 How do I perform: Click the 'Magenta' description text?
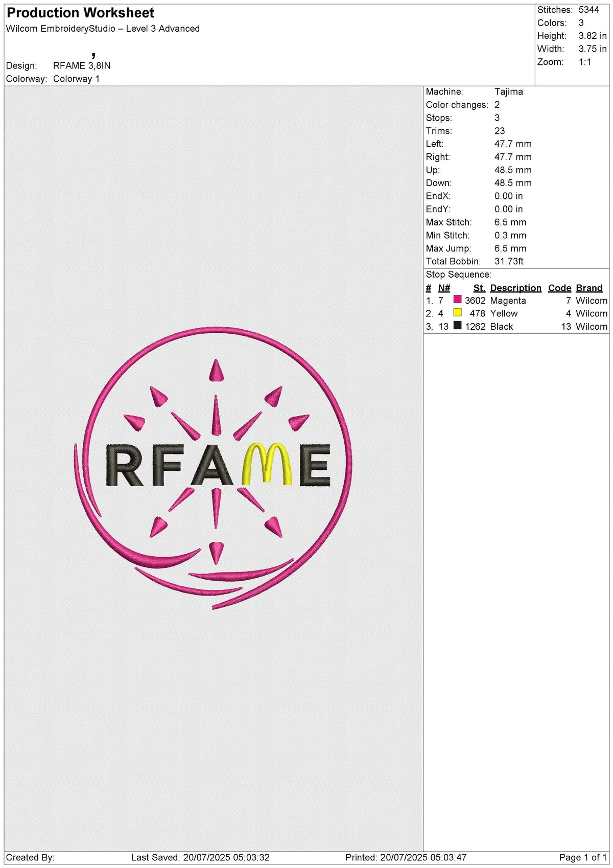tap(508, 301)
